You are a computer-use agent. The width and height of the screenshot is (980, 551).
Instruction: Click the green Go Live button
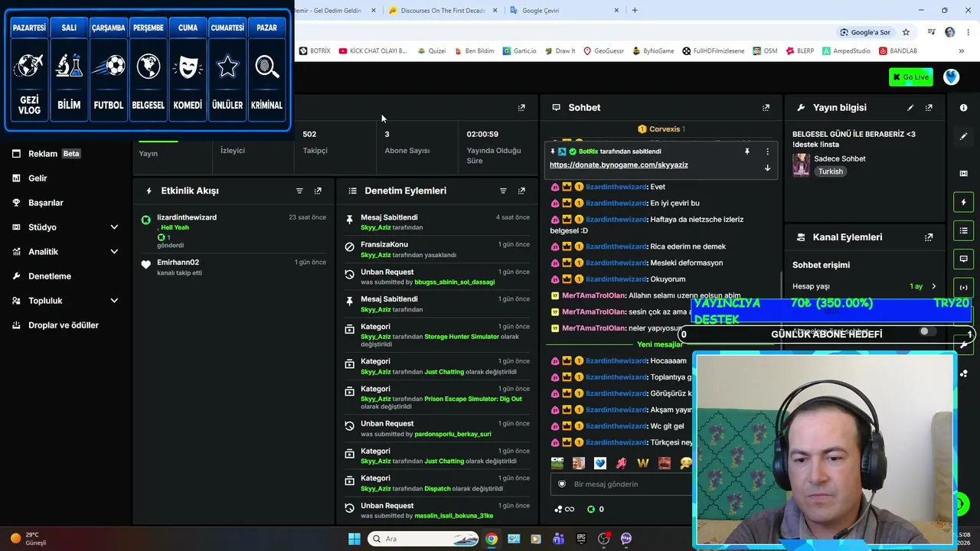(x=911, y=77)
